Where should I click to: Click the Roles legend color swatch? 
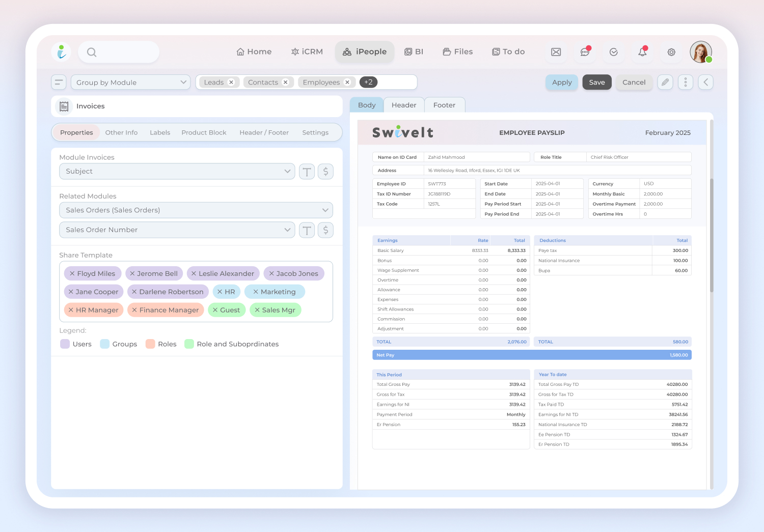point(150,344)
